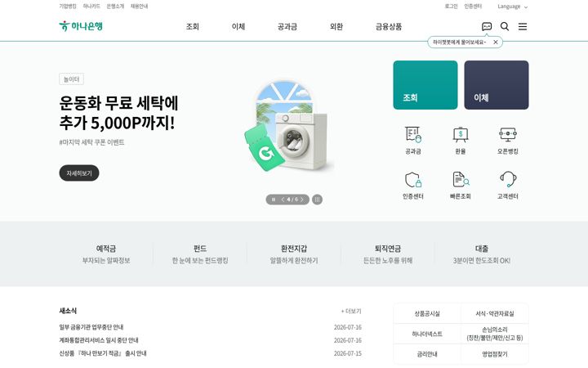Go to the 하나은행 logo home link
This screenshot has width=588, height=368.
pyautogui.click(x=81, y=26)
